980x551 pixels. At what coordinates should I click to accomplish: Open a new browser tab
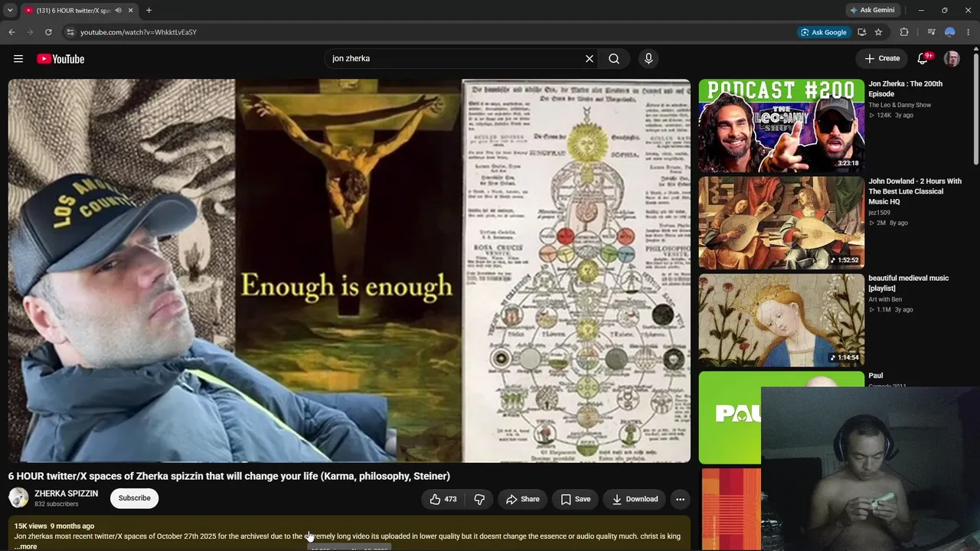pyautogui.click(x=149, y=11)
